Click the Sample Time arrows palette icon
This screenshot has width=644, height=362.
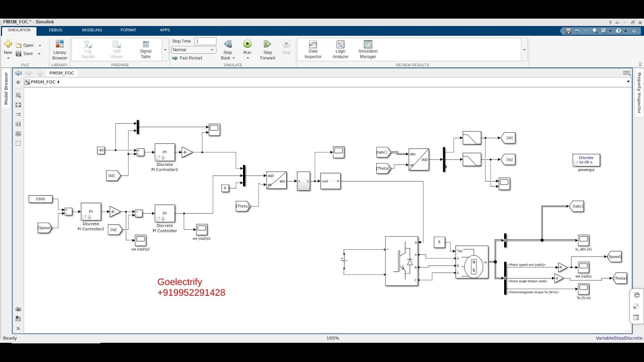point(18,114)
